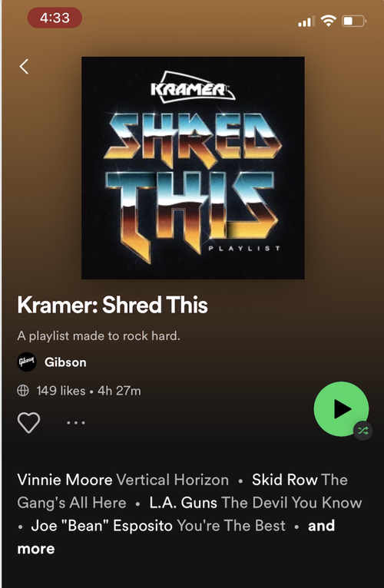The image size is (384, 588).
Task: Toggle shuffle with the small shuffle badge
Action: tap(363, 431)
